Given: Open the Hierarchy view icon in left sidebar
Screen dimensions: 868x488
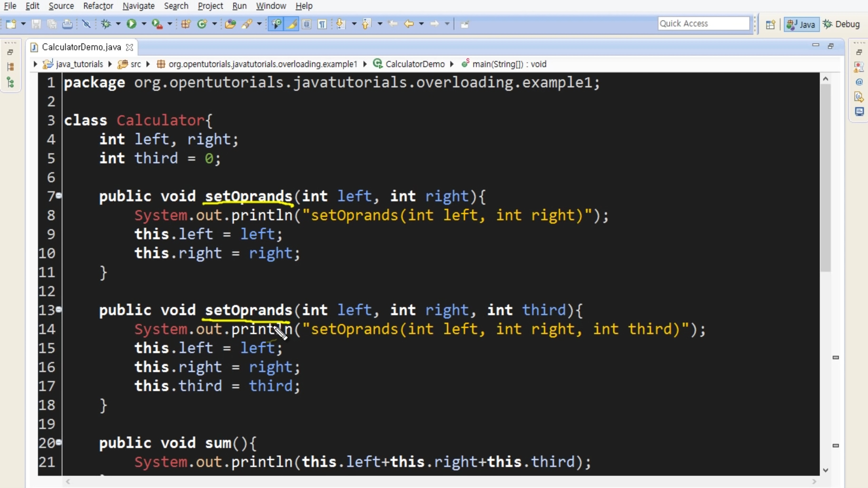Looking at the screenshot, I should (11, 82).
